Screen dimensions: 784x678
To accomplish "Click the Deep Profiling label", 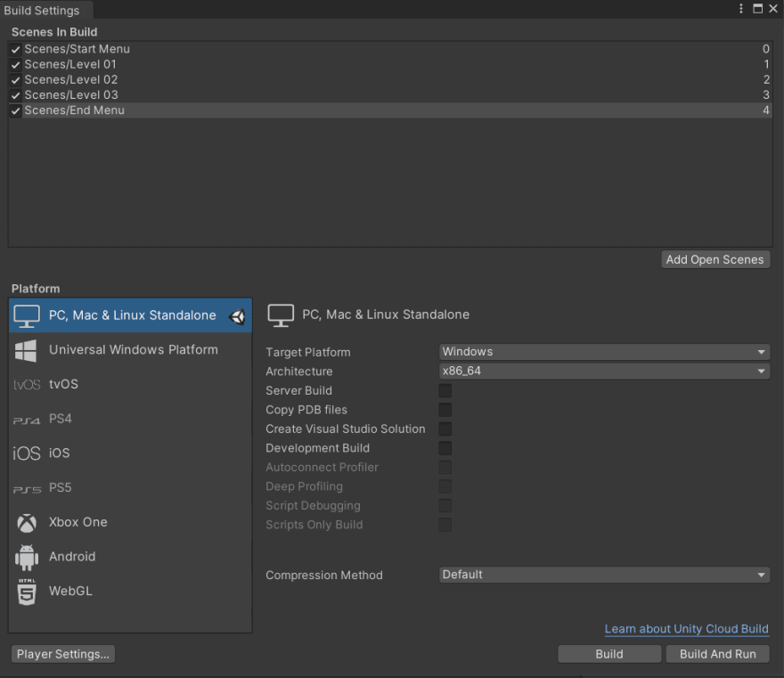I will click(x=304, y=486).
